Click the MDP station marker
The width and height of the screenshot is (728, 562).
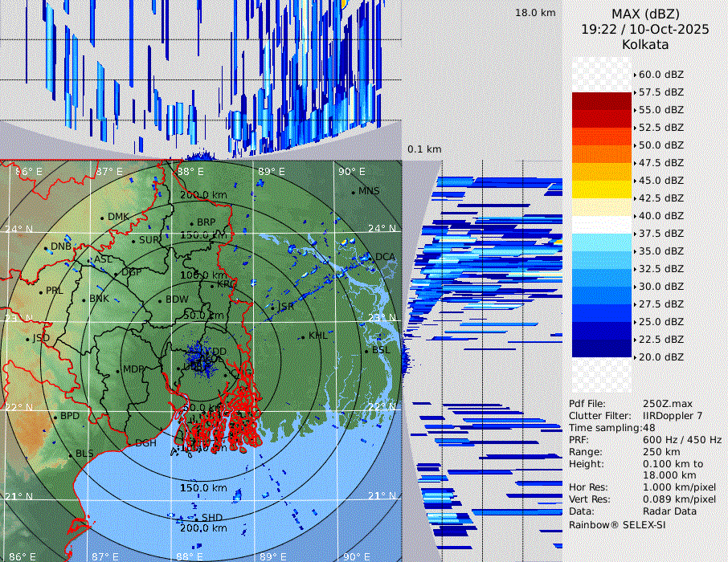tap(118, 370)
